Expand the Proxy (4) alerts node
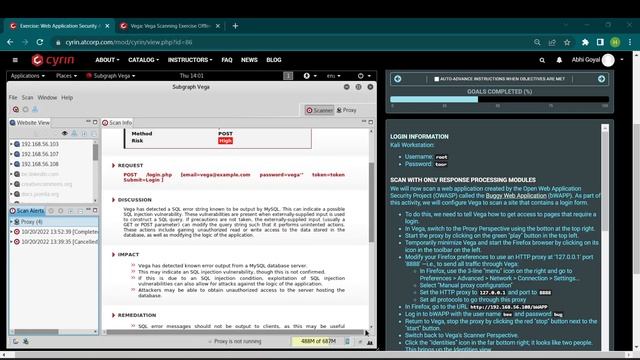This screenshot has height=360, width=640. (11, 222)
